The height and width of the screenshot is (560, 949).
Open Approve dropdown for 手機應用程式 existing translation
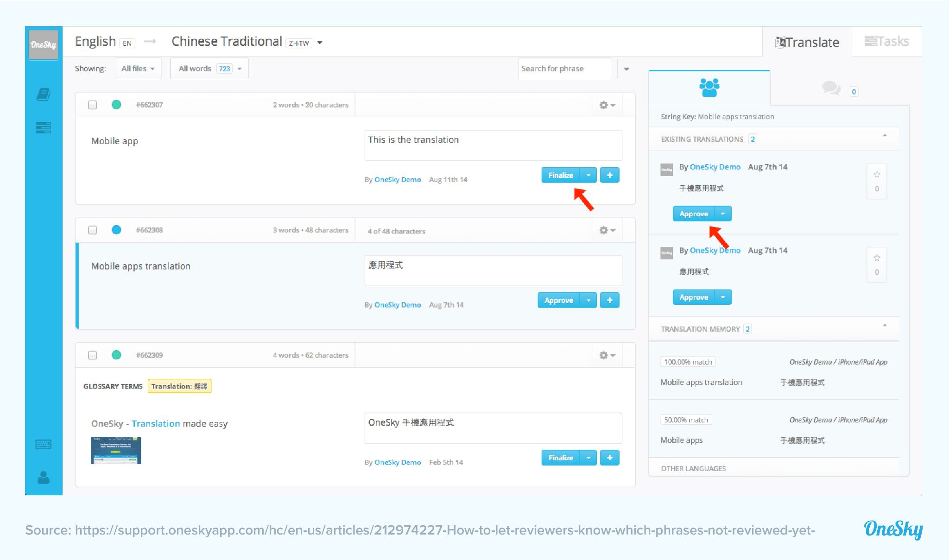[x=723, y=214]
